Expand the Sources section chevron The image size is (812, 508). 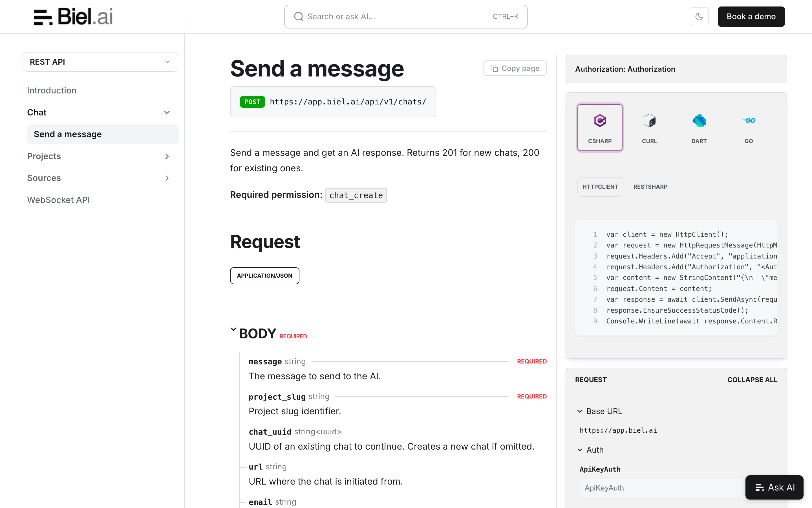point(167,178)
